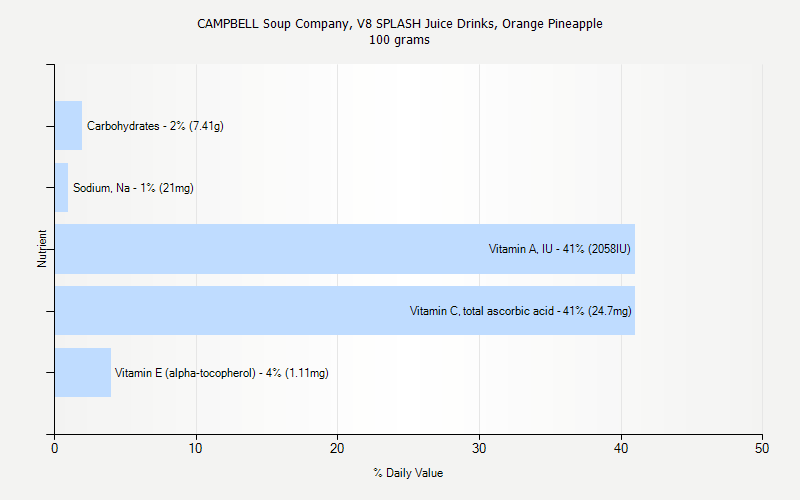Click the 'Vitamin C, total ascorbic acid' label

pos(520,311)
